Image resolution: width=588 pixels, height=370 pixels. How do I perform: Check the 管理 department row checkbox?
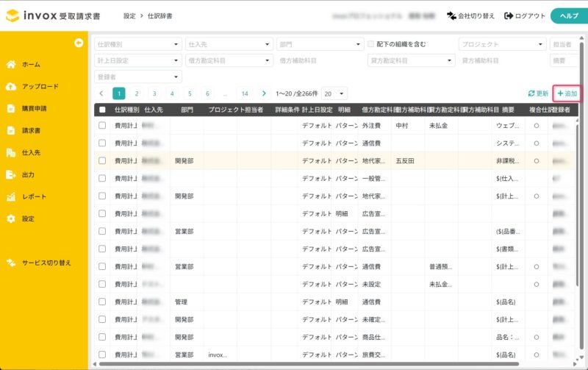tap(102, 302)
